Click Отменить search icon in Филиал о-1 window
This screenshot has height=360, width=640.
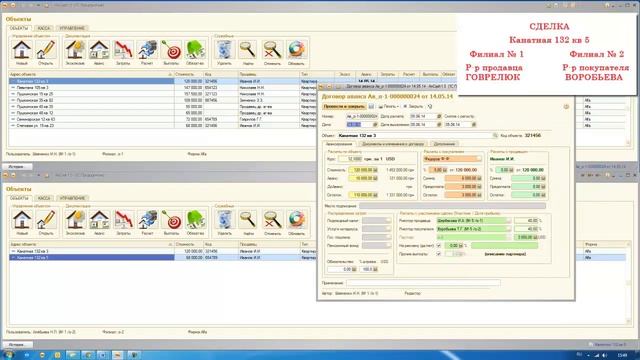click(272, 50)
